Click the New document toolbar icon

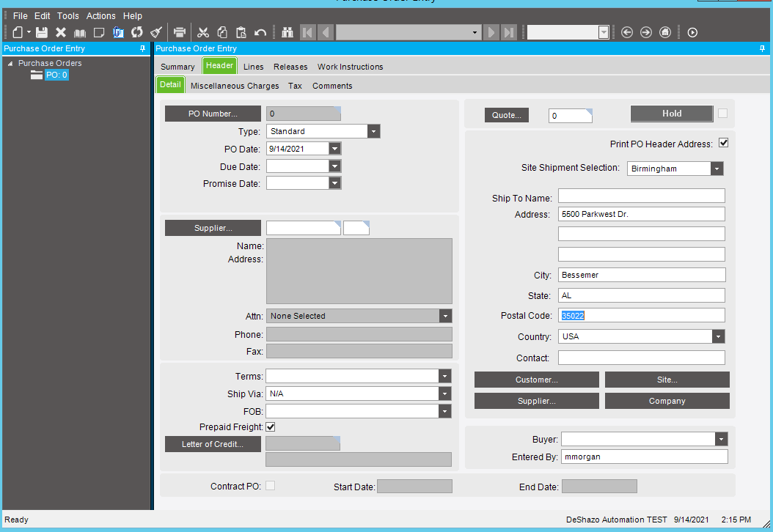tap(18, 32)
